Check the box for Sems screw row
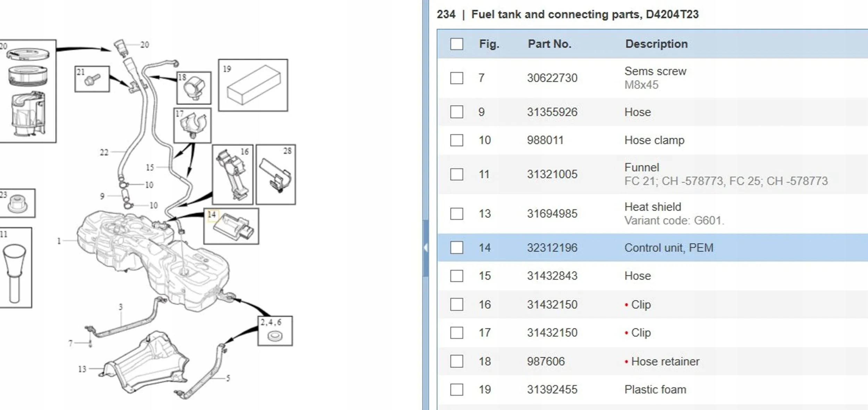This screenshot has height=410, width=868. pos(457,78)
